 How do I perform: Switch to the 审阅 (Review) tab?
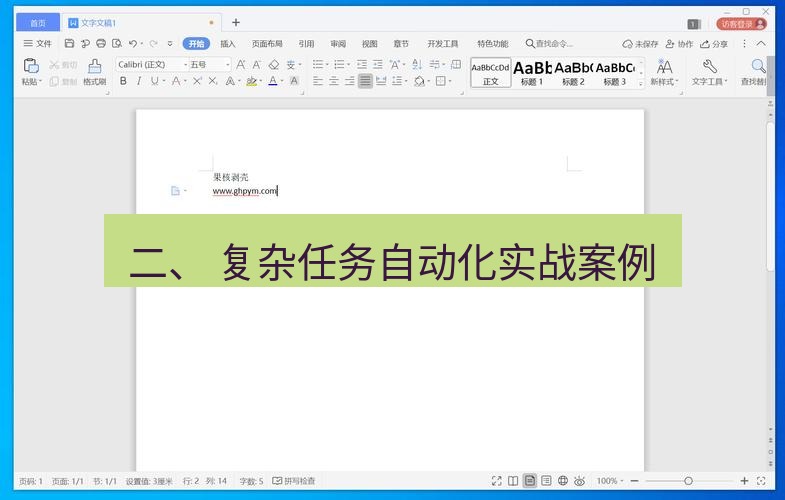point(338,44)
